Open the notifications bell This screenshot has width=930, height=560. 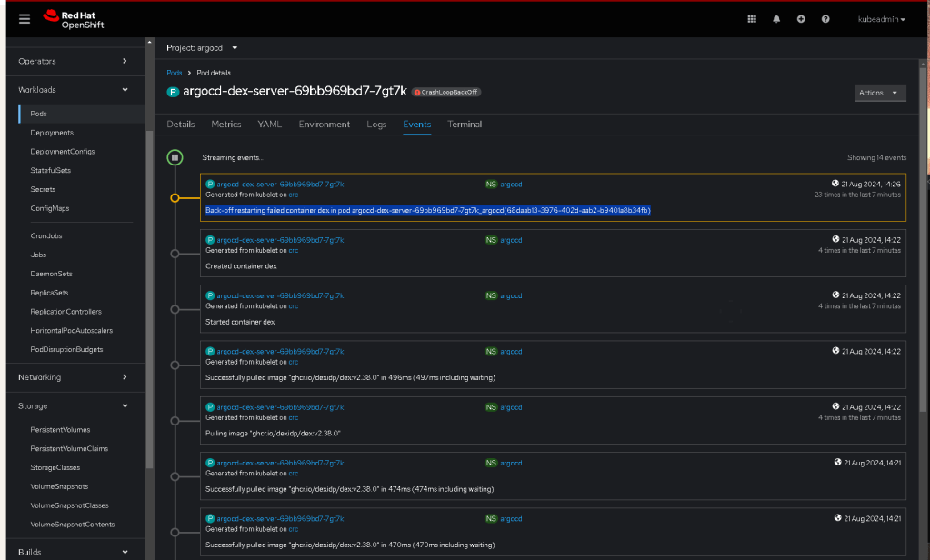(x=775, y=19)
